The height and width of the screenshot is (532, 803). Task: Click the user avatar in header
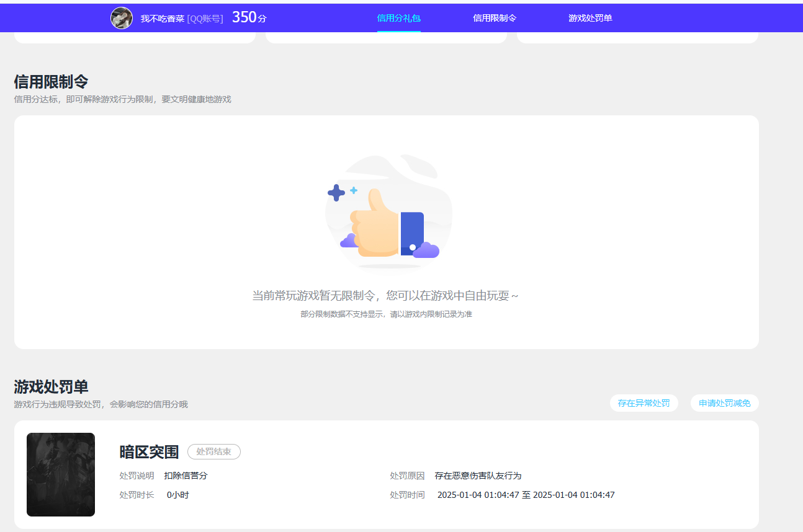point(122,18)
